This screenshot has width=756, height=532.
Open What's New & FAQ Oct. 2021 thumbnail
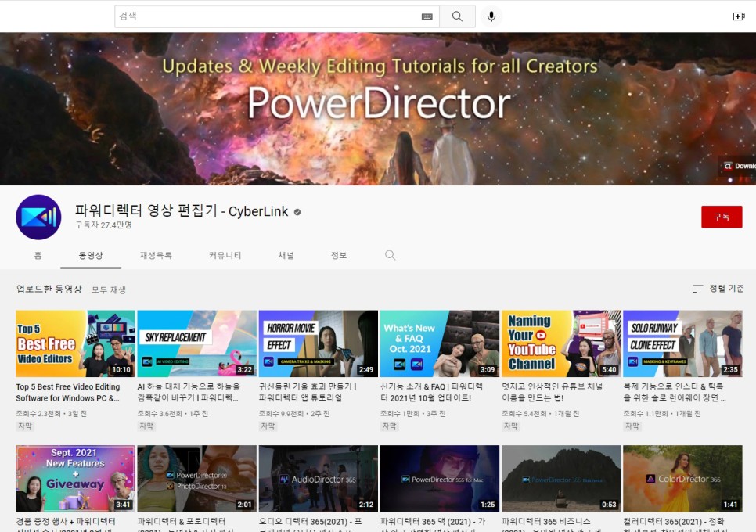tap(440, 343)
